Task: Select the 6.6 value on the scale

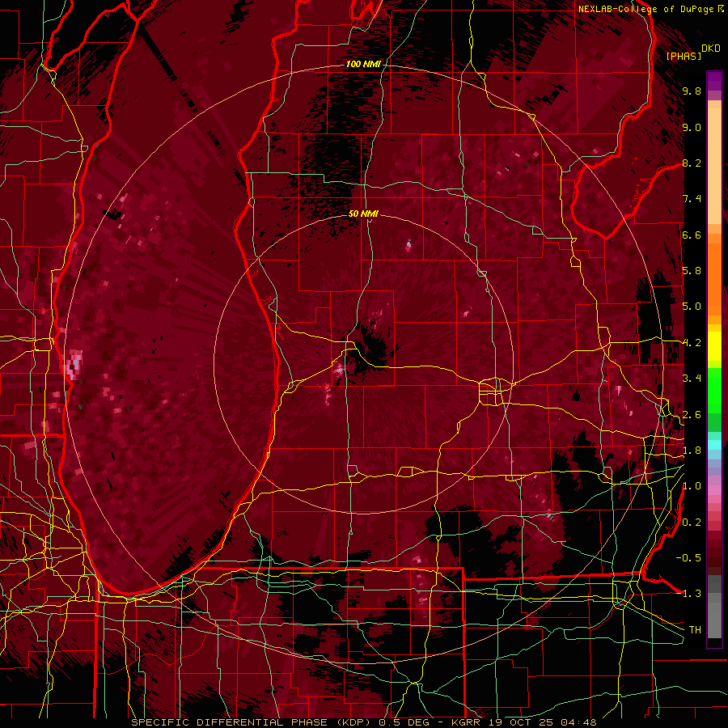Action: tap(692, 235)
